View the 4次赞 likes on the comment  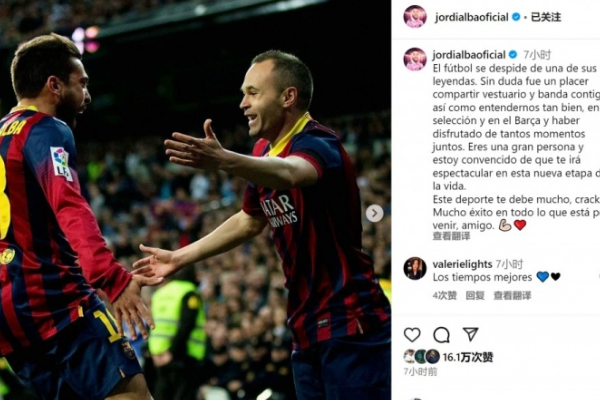click(445, 295)
